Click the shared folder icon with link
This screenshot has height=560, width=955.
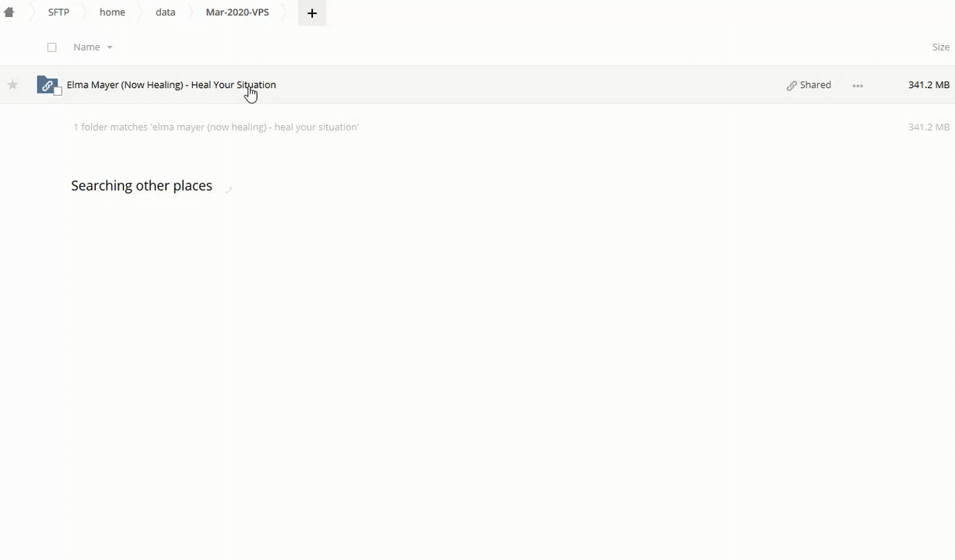tap(47, 85)
